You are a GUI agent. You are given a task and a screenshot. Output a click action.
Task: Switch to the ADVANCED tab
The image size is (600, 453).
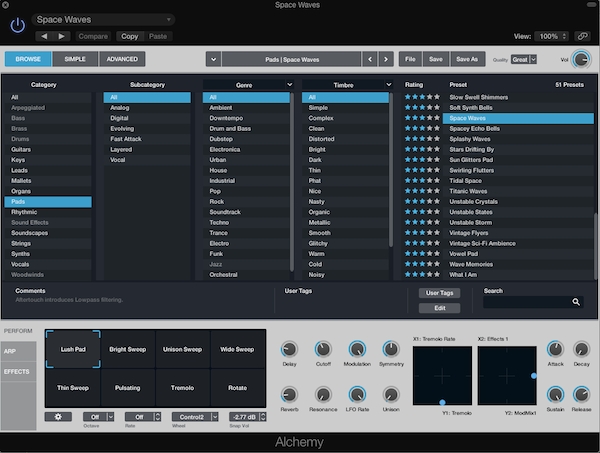point(122,59)
